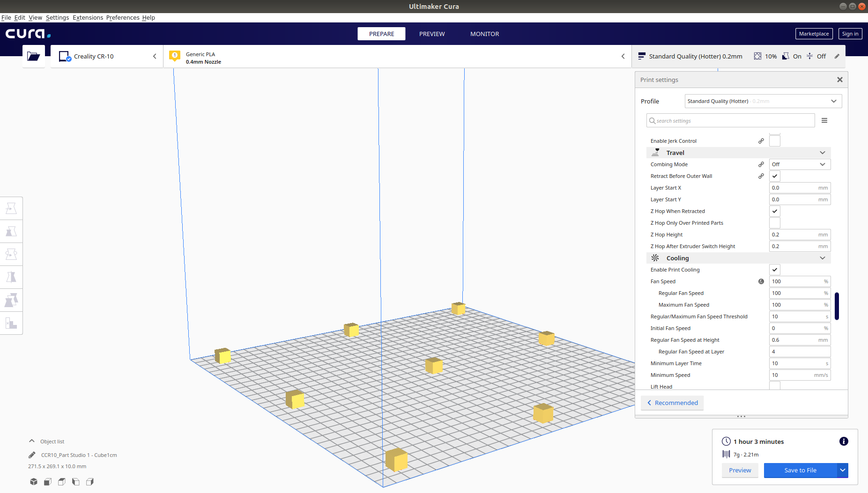The height and width of the screenshot is (493, 868).
Task: Select the Mirror tool in left toolbar
Action: pos(11,277)
